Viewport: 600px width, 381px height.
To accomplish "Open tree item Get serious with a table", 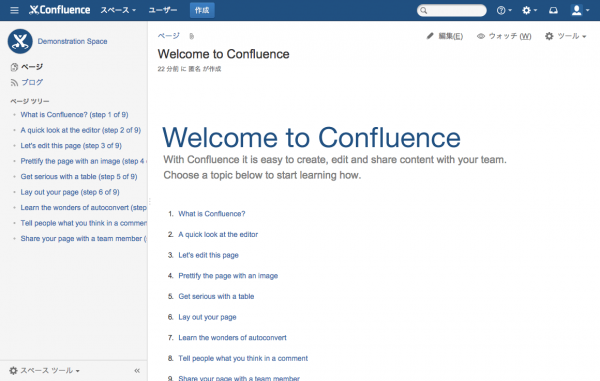I will (79, 177).
